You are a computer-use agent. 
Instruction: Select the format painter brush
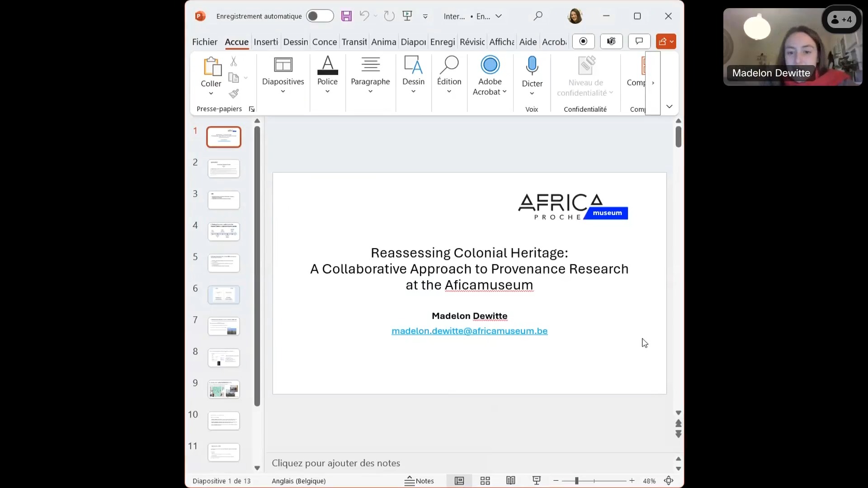[234, 94]
